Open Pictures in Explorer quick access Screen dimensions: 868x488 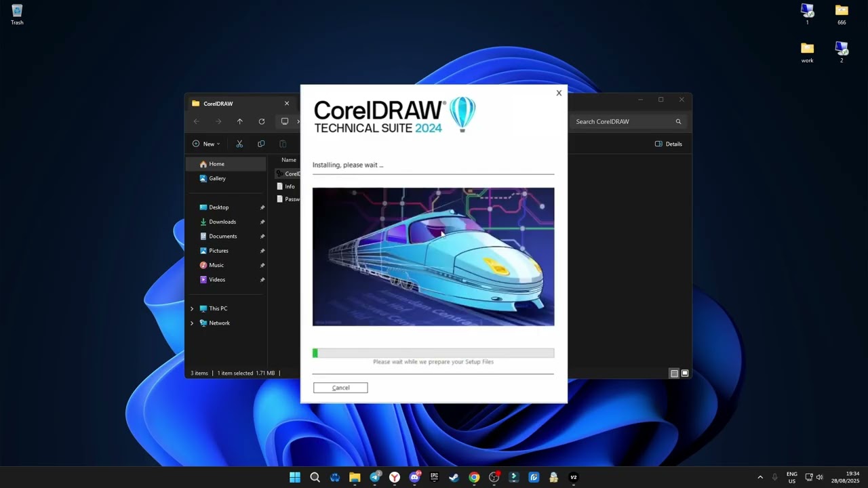219,251
